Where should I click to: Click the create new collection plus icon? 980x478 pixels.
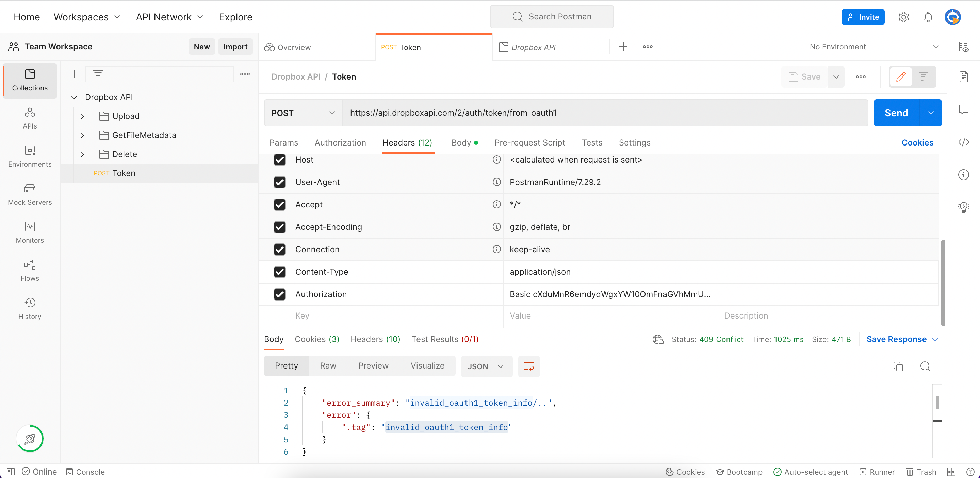tap(74, 74)
